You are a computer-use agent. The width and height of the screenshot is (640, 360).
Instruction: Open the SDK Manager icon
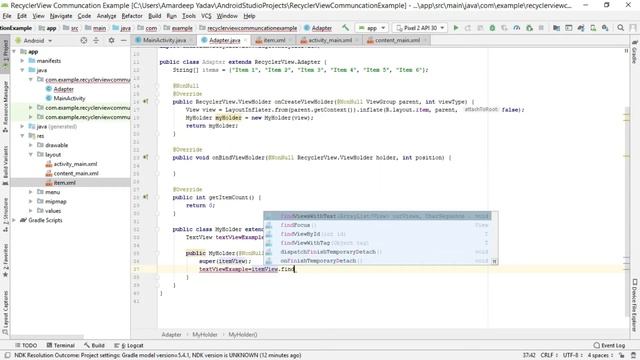[605, 28]
